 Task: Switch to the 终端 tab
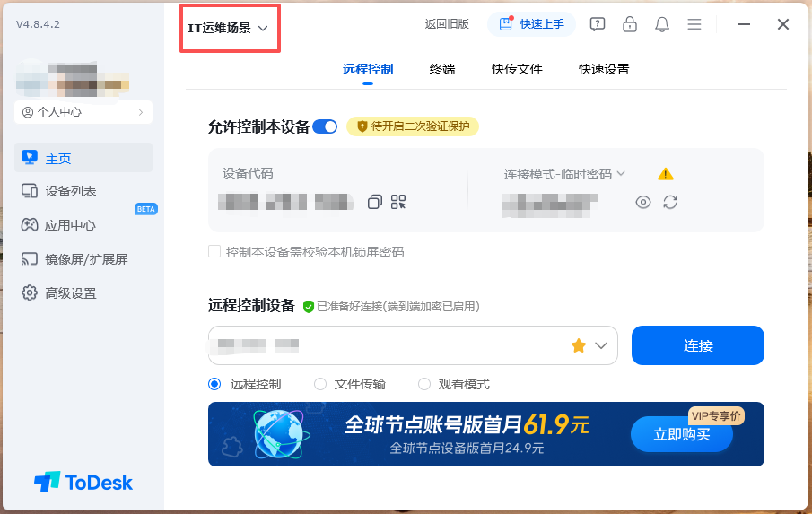pos(442,69)
